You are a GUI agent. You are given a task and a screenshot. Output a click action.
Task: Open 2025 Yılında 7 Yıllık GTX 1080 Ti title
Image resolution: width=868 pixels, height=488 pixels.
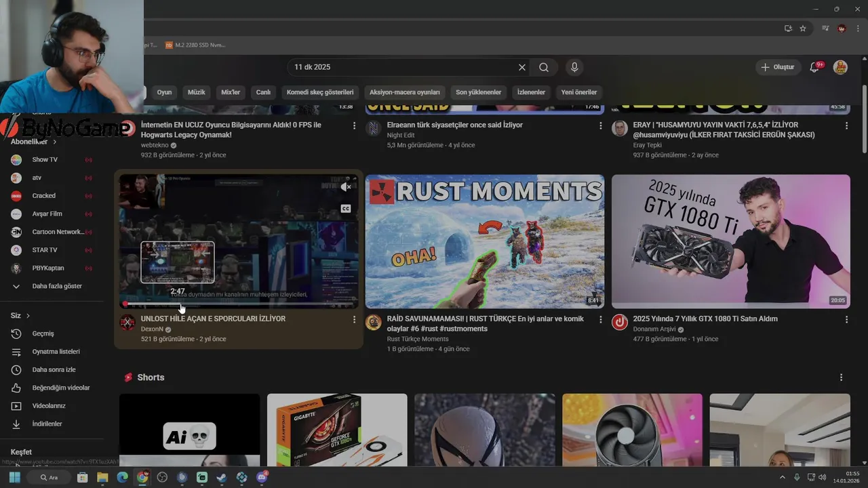click(x=705, y=319)
